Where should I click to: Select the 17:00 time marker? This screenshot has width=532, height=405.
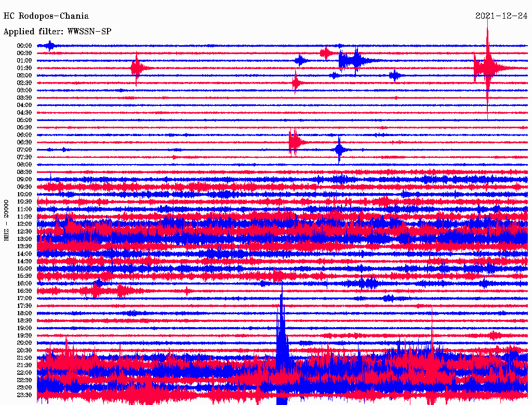click(x=24, y=298)
